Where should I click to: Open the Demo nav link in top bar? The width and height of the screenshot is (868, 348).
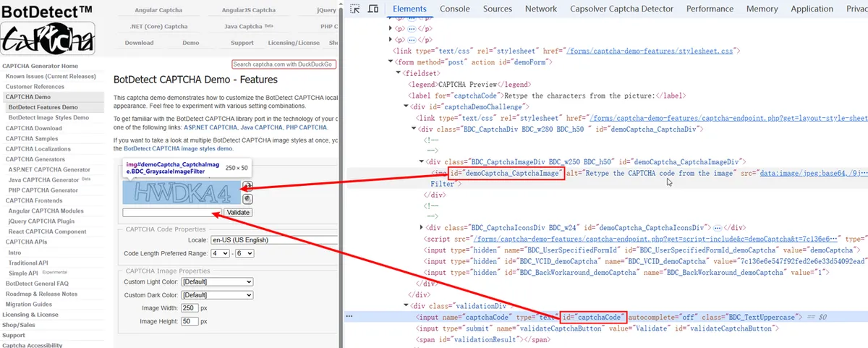click(191, 43)
